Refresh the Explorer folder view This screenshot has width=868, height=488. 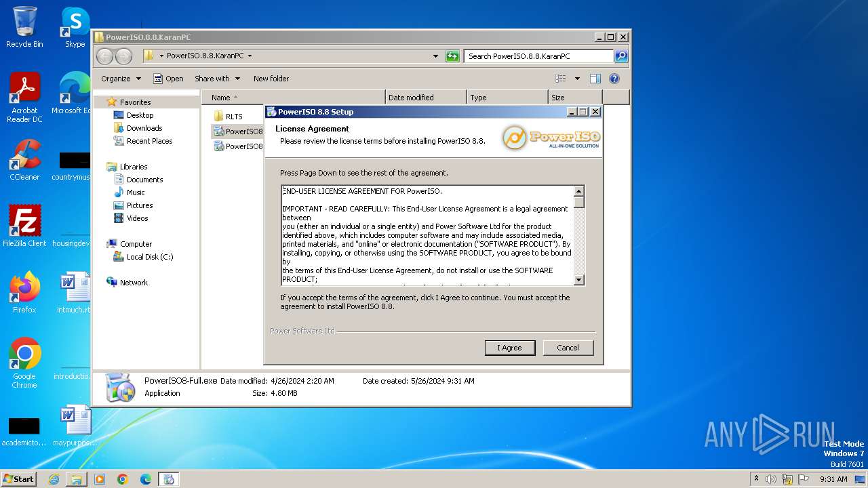(x=452, y=56)
